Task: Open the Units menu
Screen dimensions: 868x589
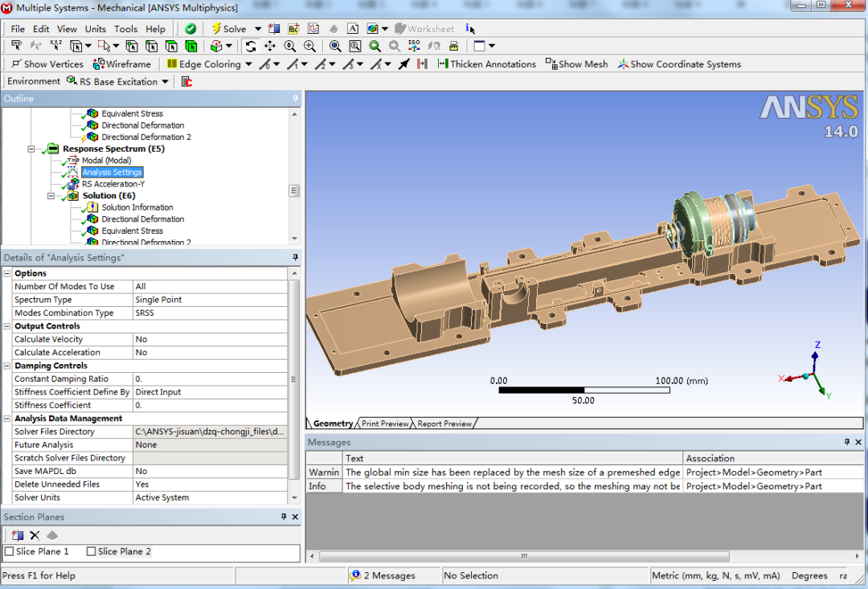Action: click(95, 28)
